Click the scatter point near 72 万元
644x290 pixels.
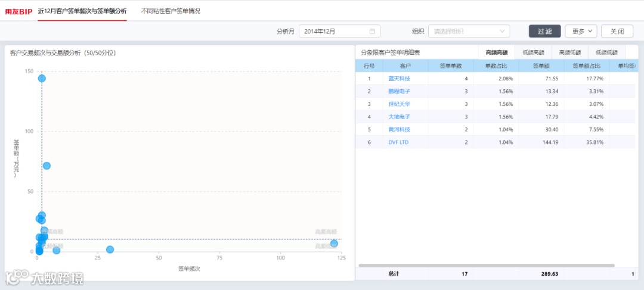[x=47, y=166]
